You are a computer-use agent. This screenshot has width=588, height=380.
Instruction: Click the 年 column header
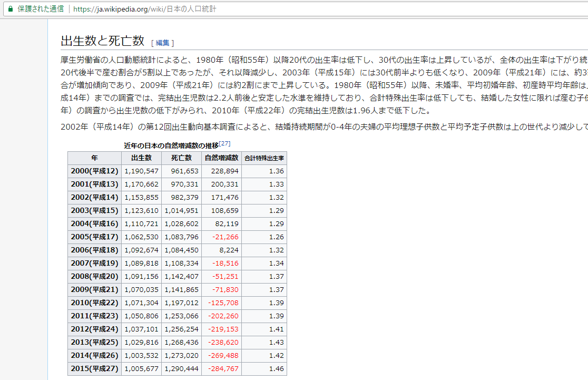pyautogui.click(x=94, y=158)
